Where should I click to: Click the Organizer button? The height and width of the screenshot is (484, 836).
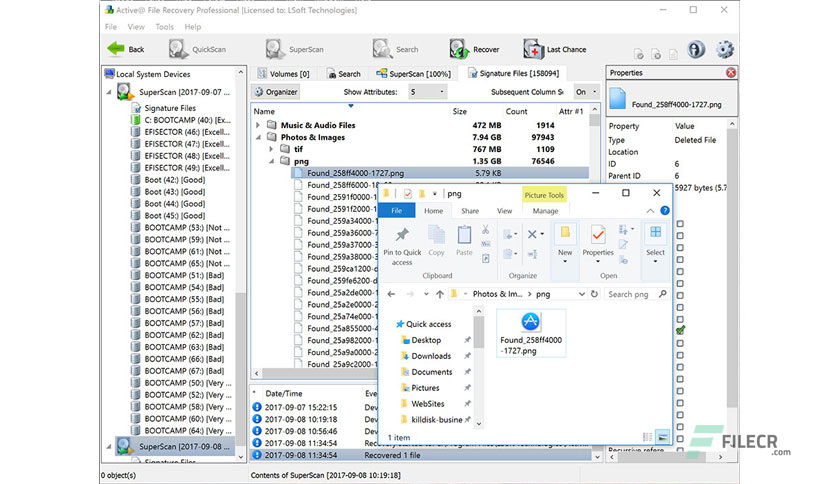[x=276, y=92]
